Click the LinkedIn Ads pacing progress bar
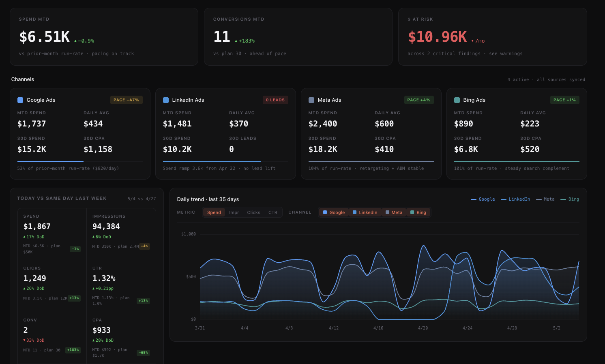This screenshot has width=605, height=364. (x=225, y=161)
